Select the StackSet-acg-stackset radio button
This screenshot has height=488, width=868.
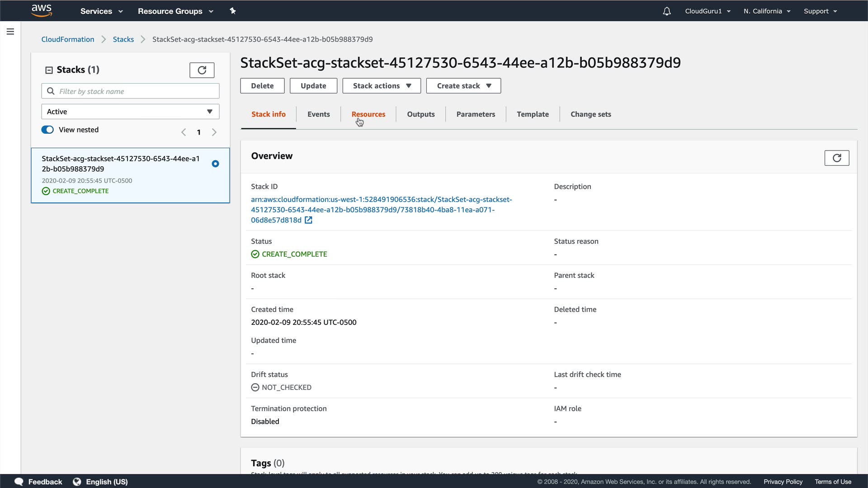[215, 164]
